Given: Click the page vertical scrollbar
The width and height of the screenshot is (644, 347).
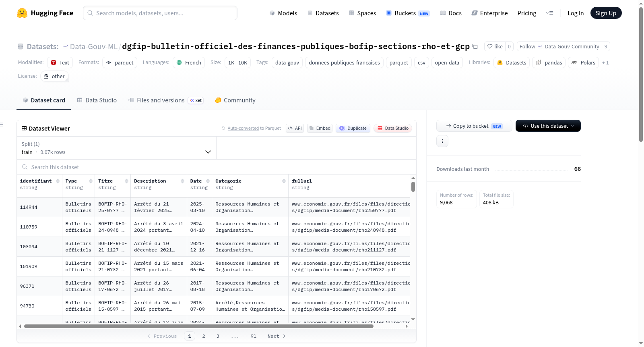Looking at the screenshot, I should click(641, 75).
